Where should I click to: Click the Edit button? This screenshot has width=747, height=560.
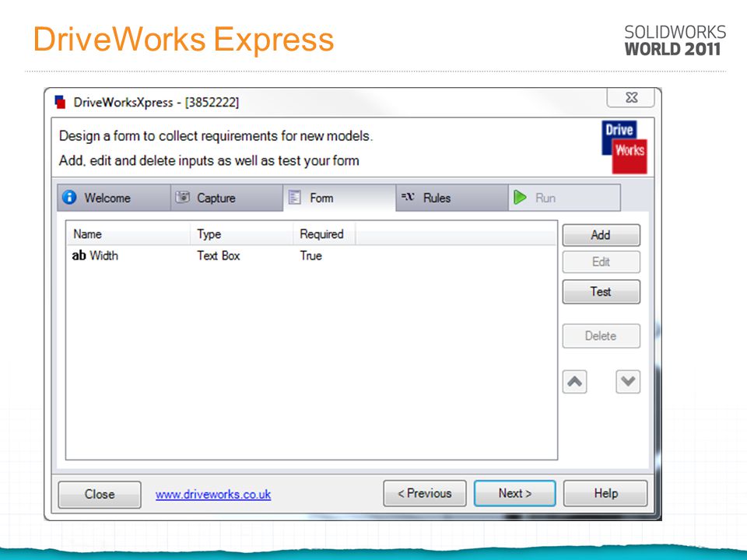coord(601,262)
